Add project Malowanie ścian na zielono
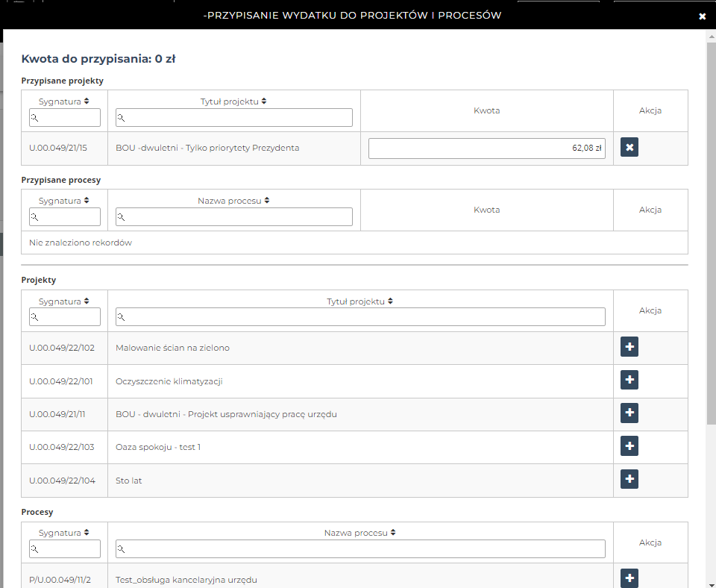 [629, 347]
